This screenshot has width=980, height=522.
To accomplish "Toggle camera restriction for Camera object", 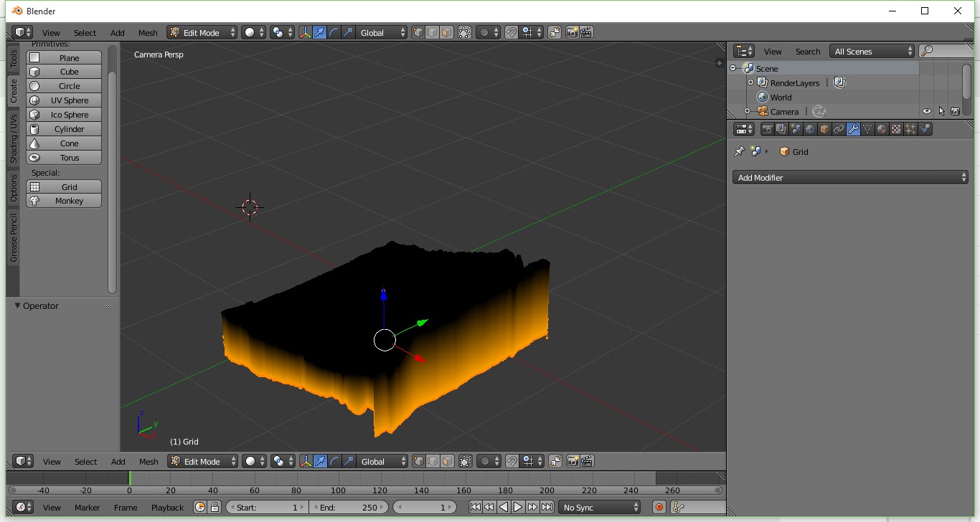I will [x=956, y=111].
